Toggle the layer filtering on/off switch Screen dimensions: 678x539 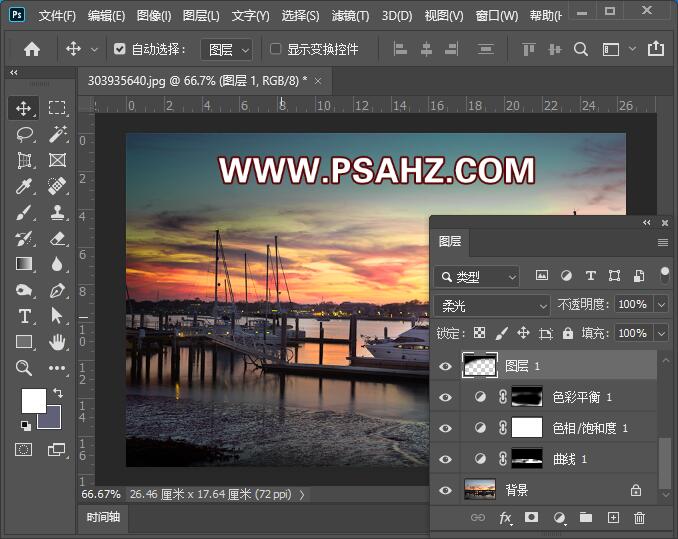click(665, 275)
